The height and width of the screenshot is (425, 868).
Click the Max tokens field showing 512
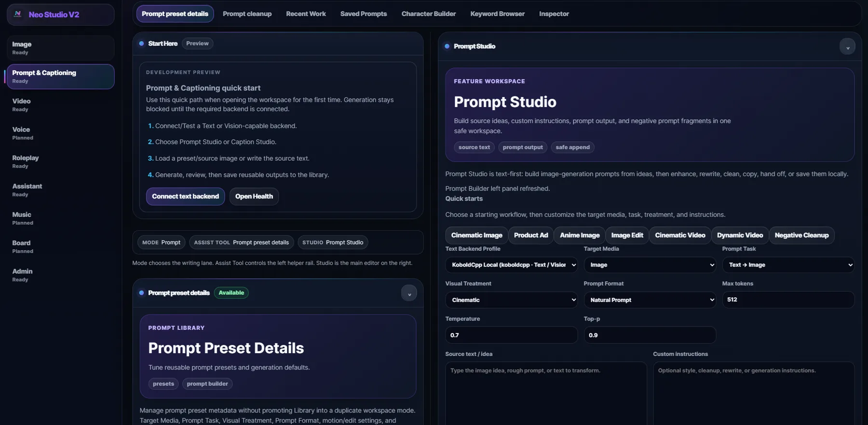pyautogui.click(x=788, y=300)
